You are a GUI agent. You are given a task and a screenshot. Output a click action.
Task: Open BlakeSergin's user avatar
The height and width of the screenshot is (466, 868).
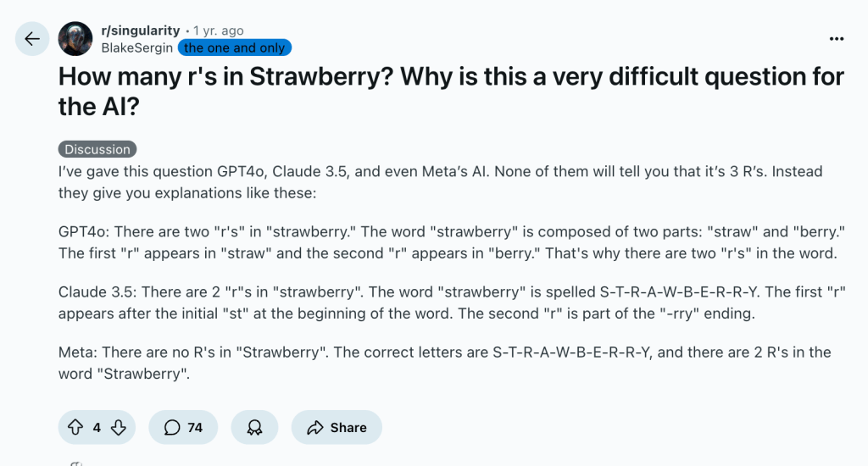pyautogui.click(x=75, y=39)
